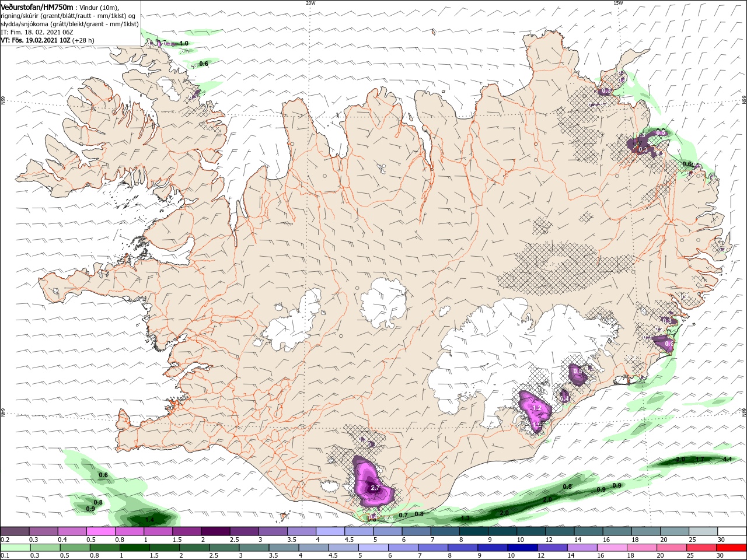Select the 0.5 swatch in the rain legend
This screenshot has width=747, height=560.
pyautogui.click(x=74, y=548)
